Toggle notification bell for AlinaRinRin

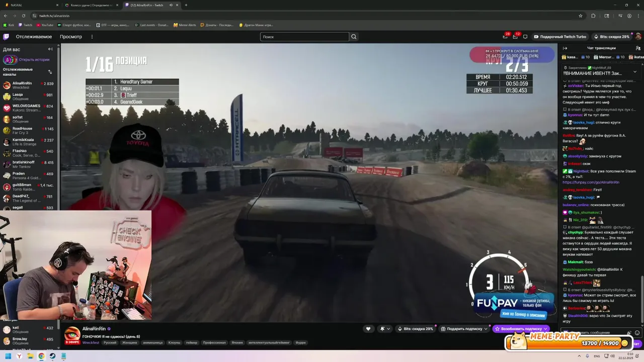382,329
